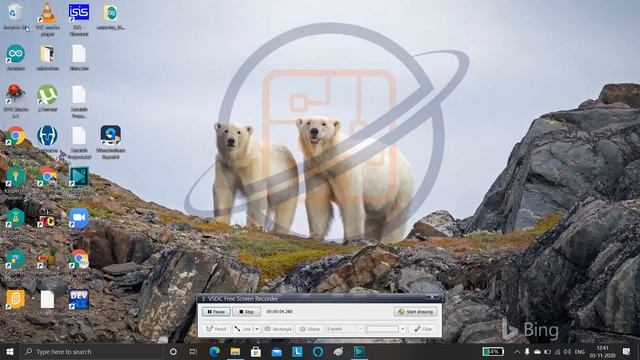This screenshot has height=360, width=640.
Task: Open the volume control in system tray
Action: pos(567,351)
